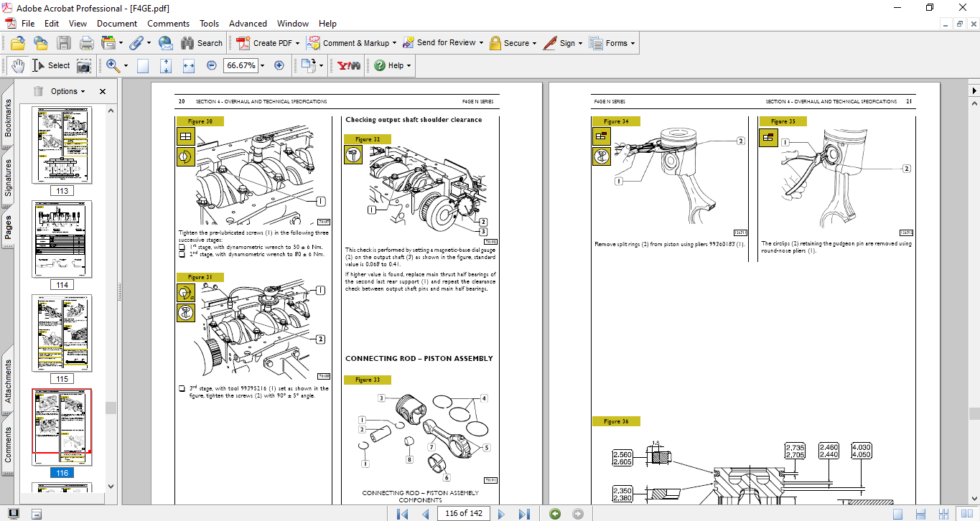Viewport: 980px width, 521px height.
Task: Expand the Options dropdown in Pages panel
Action: tap(67, 91)
